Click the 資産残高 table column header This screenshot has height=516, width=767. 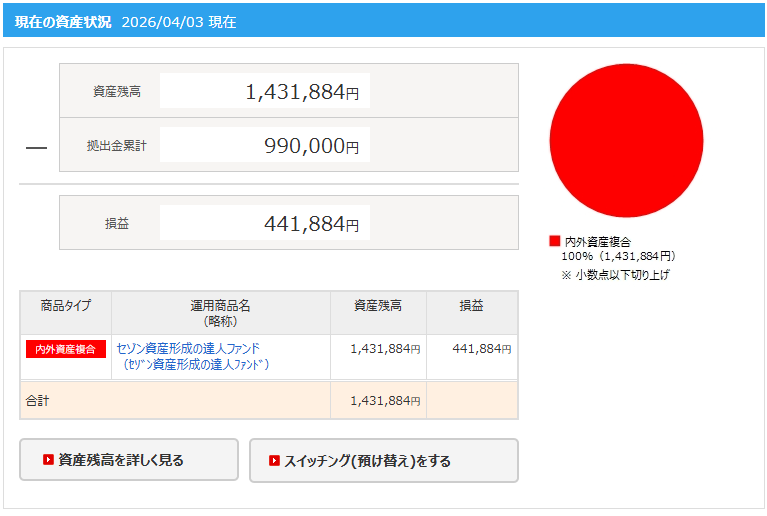pyautogui.click(x=378, y=306)
